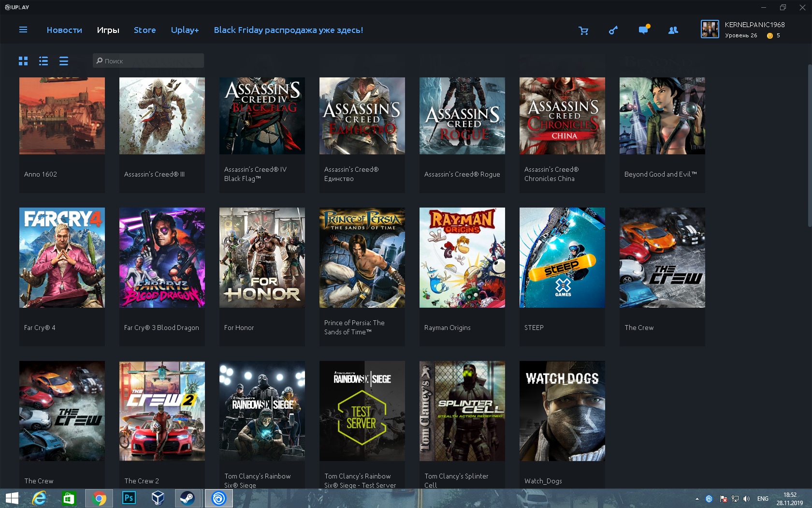
Task: Select the Anno 1602 cover
Action: (x=62, y=116)
